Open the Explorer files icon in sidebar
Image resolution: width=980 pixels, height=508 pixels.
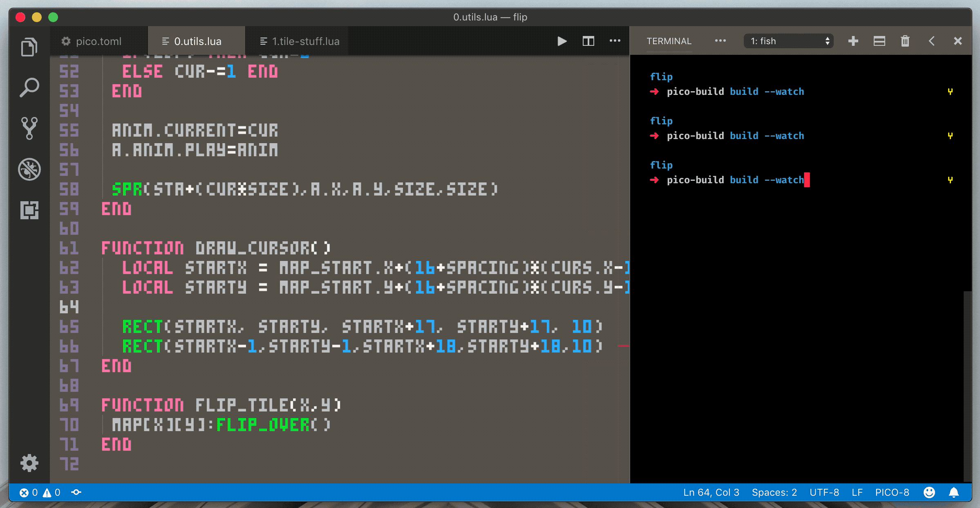tap(29, 47)
